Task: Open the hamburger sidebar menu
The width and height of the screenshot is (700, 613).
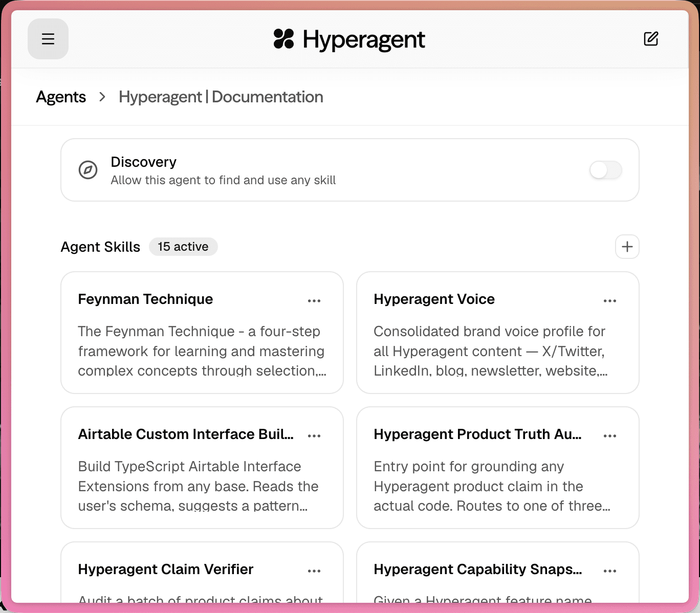Action: point(48,39)
